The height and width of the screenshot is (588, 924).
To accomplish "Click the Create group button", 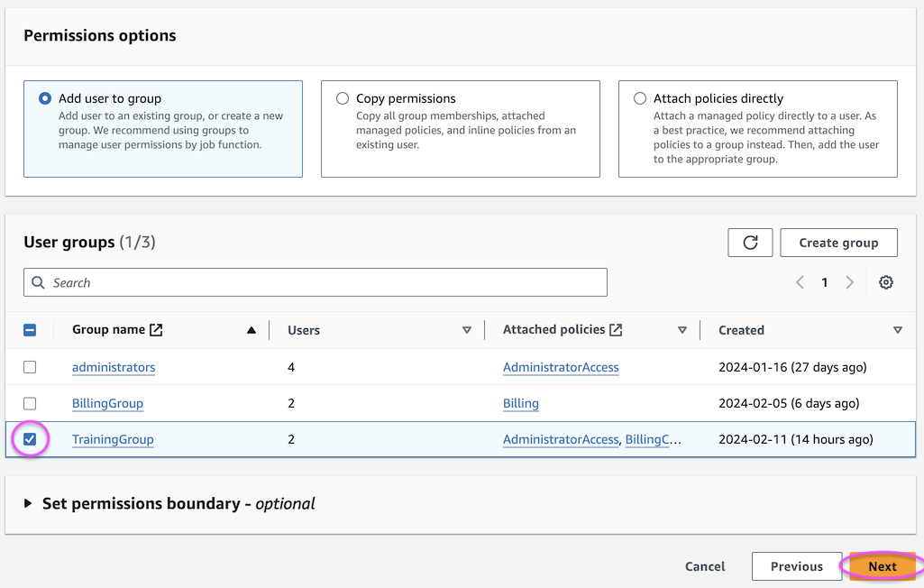I will coord(837,243).
